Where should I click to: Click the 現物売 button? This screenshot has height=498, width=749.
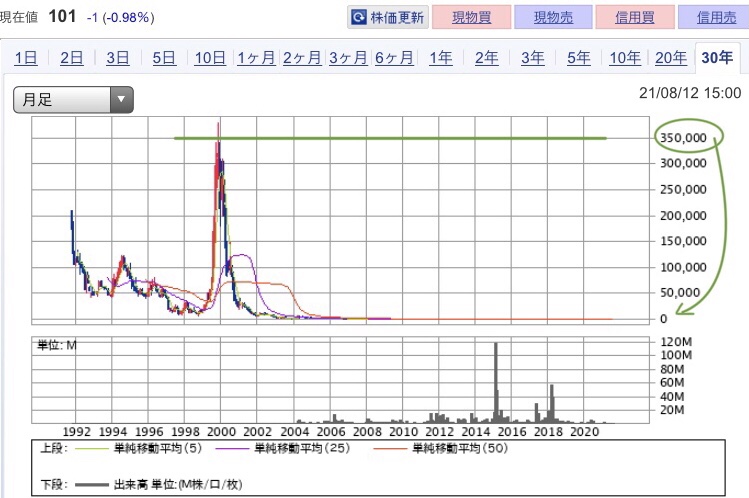click(553, 18)
